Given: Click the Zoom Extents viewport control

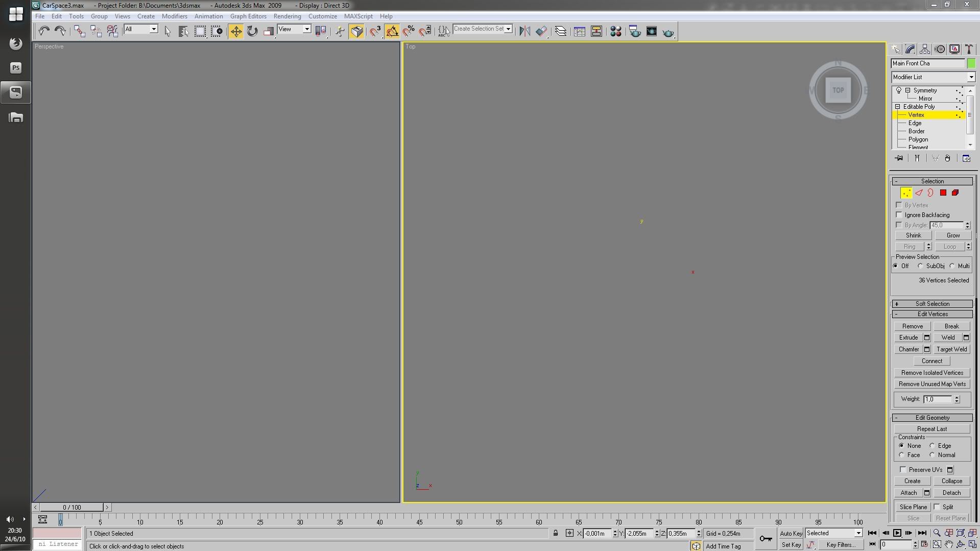Looking at the screenshot, I should (961, 533).
